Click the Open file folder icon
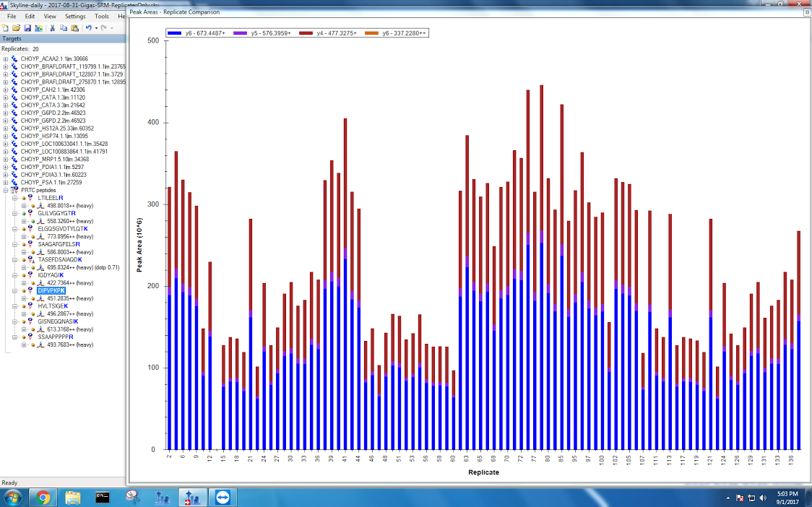Viewport: 812px width, 507px height. pyautogui.click(x=16, y=28)
